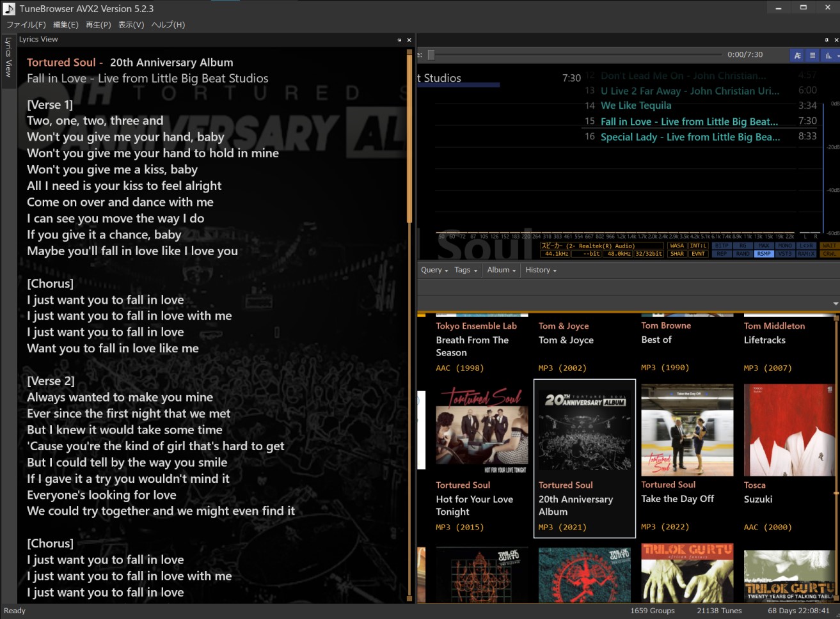840x619 pixels.
Task: Open the 20th Anniversary Album cover thumbnail
Action: (x=584, y=429)
